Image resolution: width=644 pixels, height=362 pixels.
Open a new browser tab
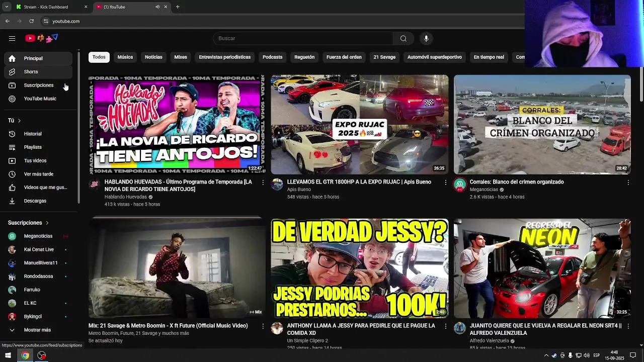178,7
